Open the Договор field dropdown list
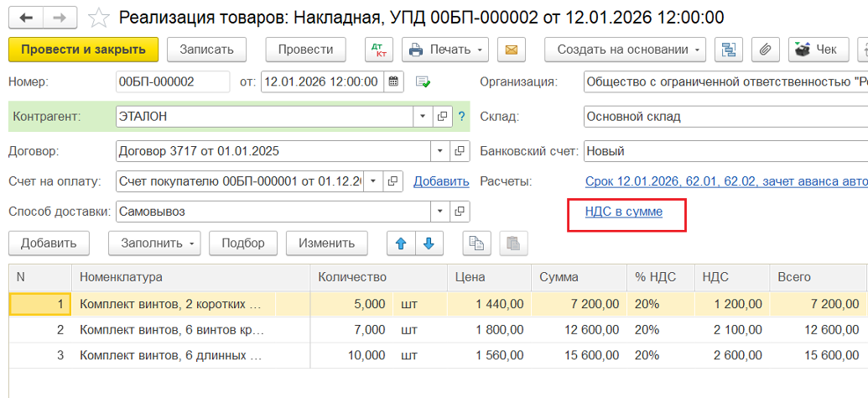The width and height of the screenshot is (868, 398). [x=440, y=152]
